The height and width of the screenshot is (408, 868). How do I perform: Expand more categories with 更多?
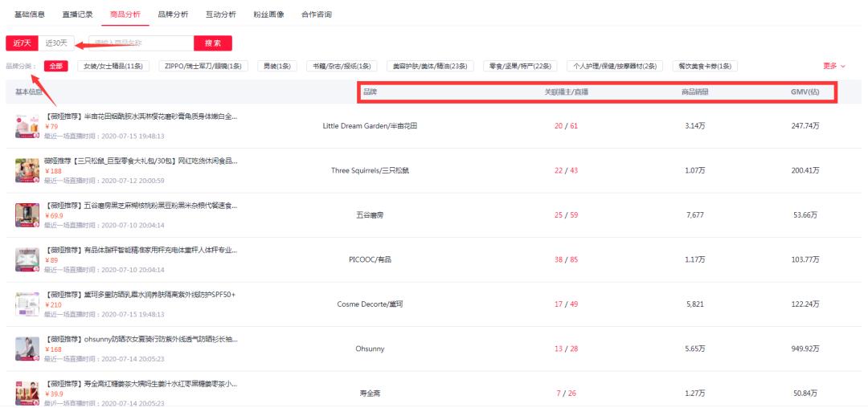(x=834, y=66)
